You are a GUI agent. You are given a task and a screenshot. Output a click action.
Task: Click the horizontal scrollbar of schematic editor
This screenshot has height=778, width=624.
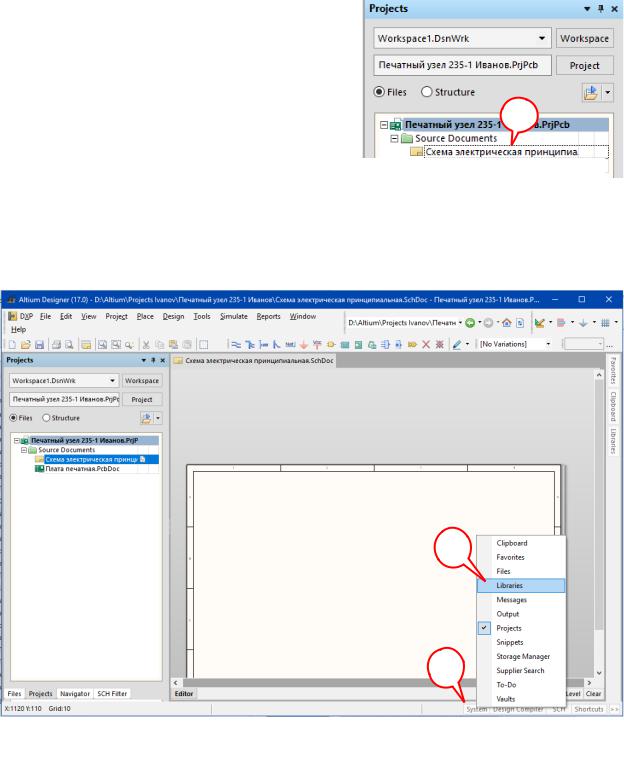(382, 683)
